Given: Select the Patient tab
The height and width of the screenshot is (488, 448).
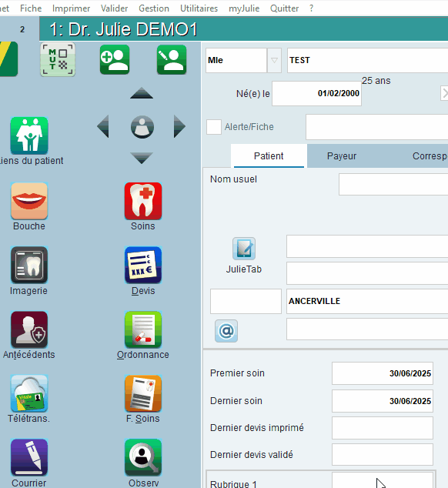Looking at the screenshot, I should coord(269,156).
